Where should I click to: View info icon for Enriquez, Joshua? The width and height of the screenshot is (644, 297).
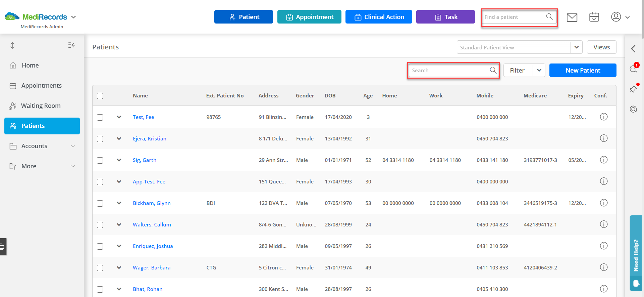[x=604, y=246]
